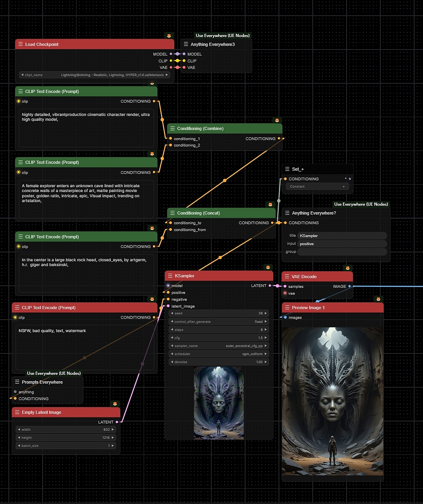This screenshot has height=504, width=423.
Task: Click the VAE input socket on Anything Everywhere3
Action: [x=184, y=67]
